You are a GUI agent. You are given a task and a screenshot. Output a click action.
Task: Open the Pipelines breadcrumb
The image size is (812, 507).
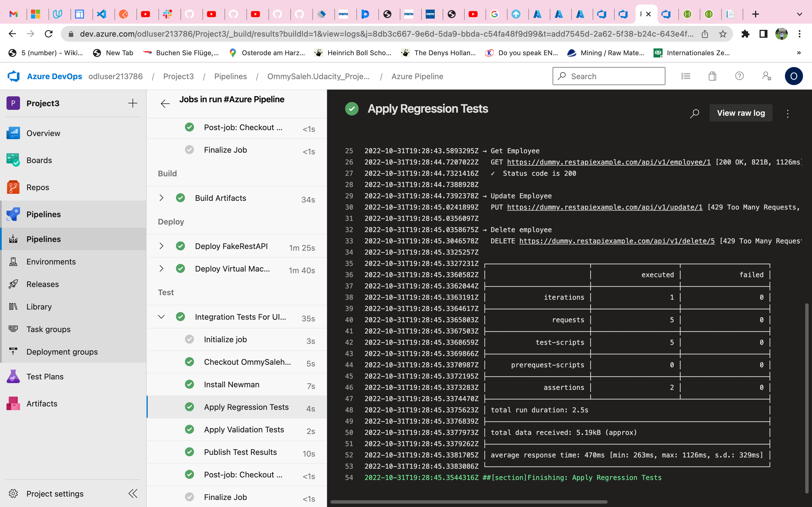231,76
